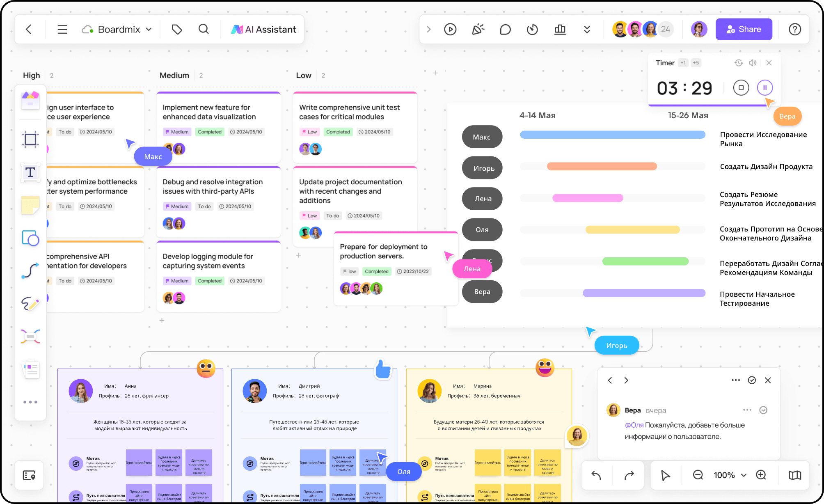Click the Лена user avatar on Gantt chart
This screenshot has width=824, height=504.
click(x=482, y=198)
